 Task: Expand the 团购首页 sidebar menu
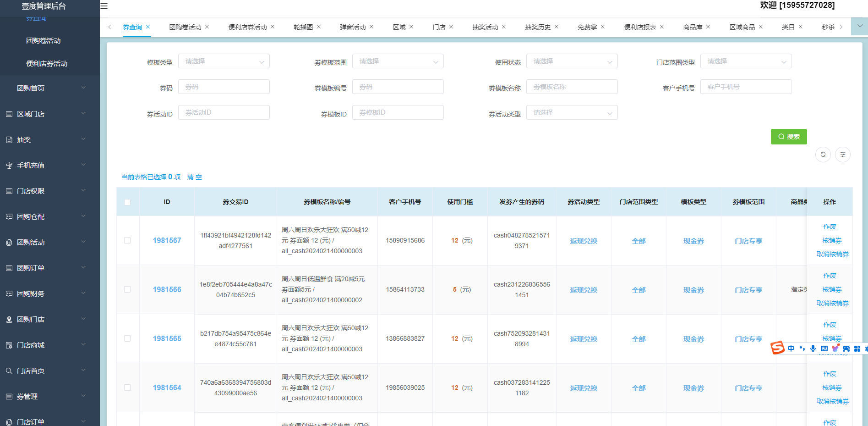pos(50,88)
